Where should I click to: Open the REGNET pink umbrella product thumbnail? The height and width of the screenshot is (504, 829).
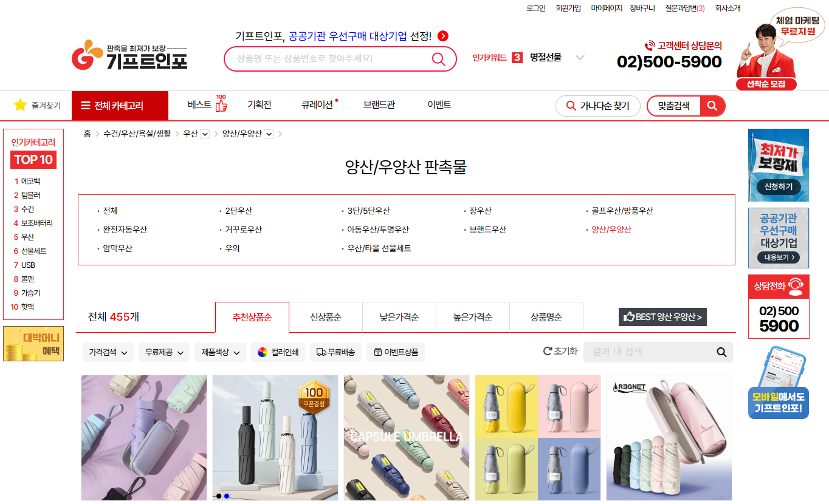pyautogui.click(x=669, y=438)
